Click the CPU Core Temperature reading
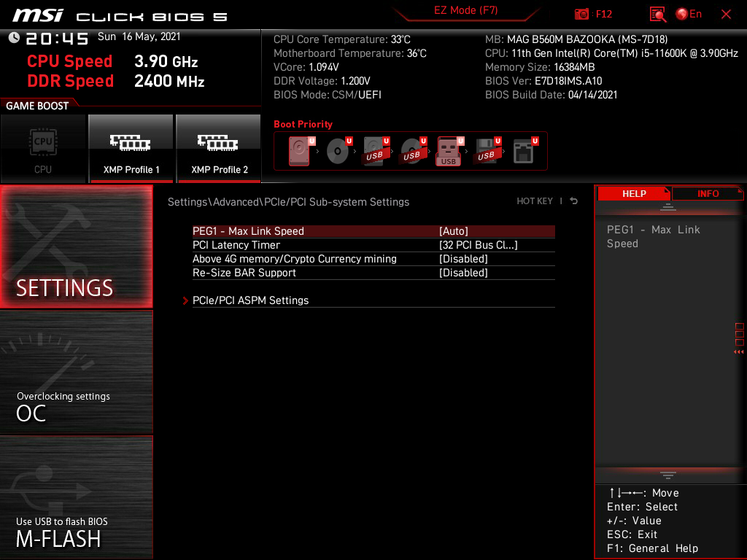 341,39
